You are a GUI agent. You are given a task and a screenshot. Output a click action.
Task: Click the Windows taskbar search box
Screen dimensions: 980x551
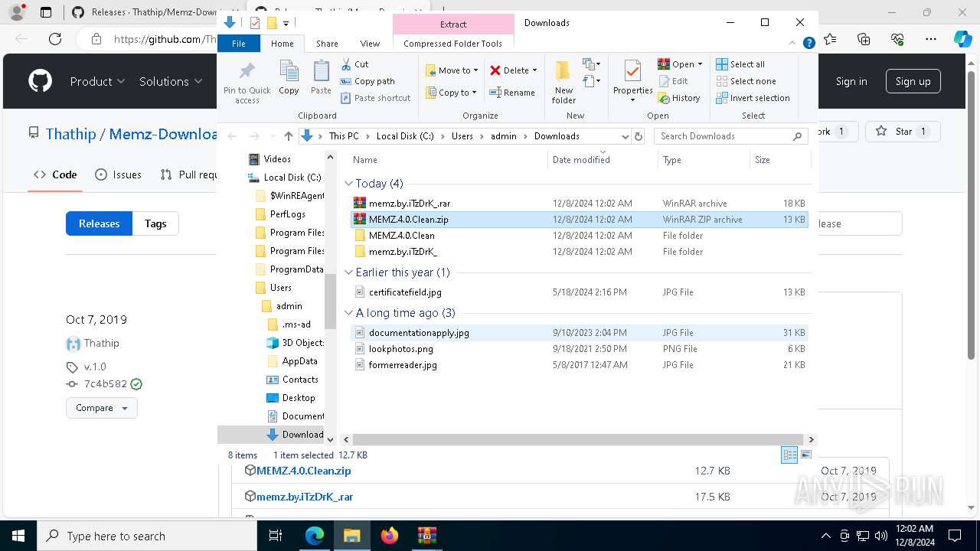click(147, 536)
